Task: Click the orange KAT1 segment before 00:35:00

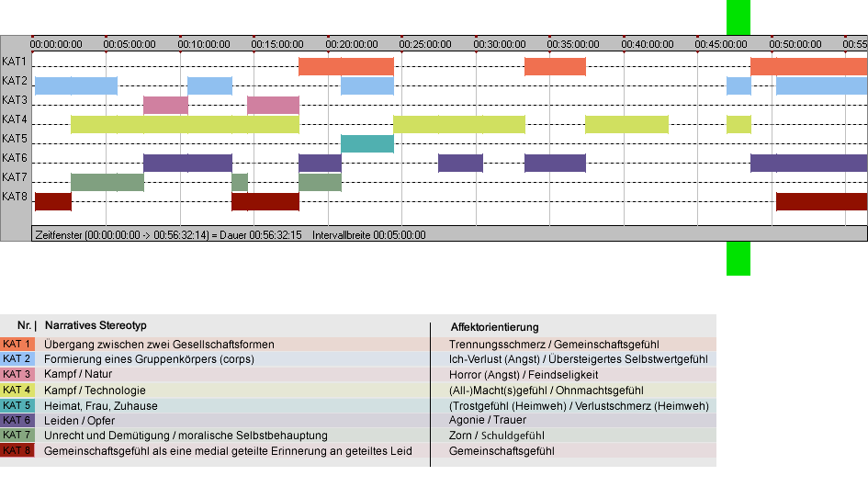Action: click(x=555, y=66)
